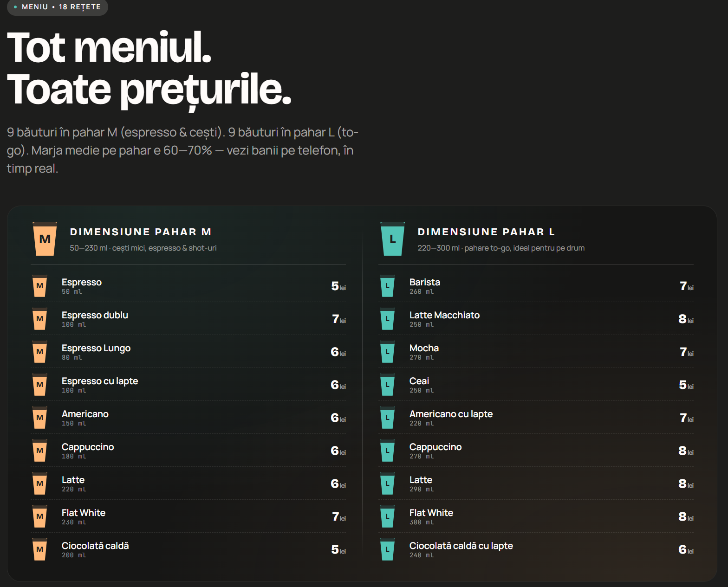Click the DIMENSIUNE PAHAR M heading
Image resolution: width=728 pixels, height=587 pixels.
coord(141,232)
